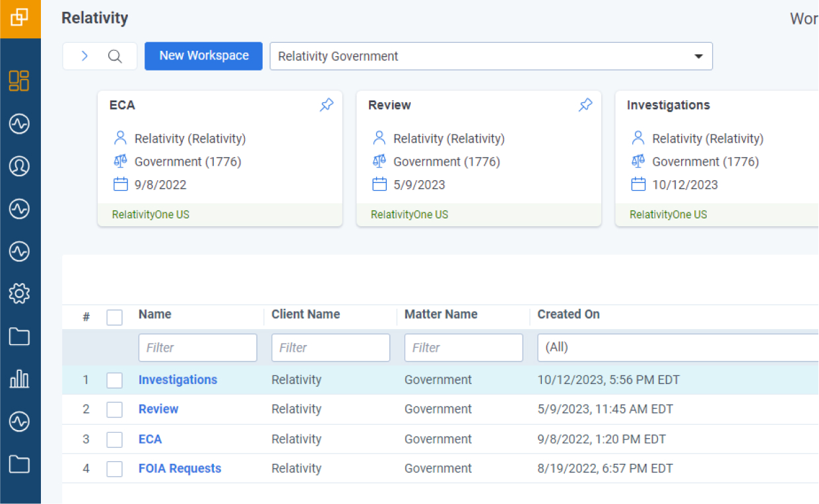Open the ECA workspace link in the table
Viewport: 819px width, 504px height.
click(x=150, y=439)
